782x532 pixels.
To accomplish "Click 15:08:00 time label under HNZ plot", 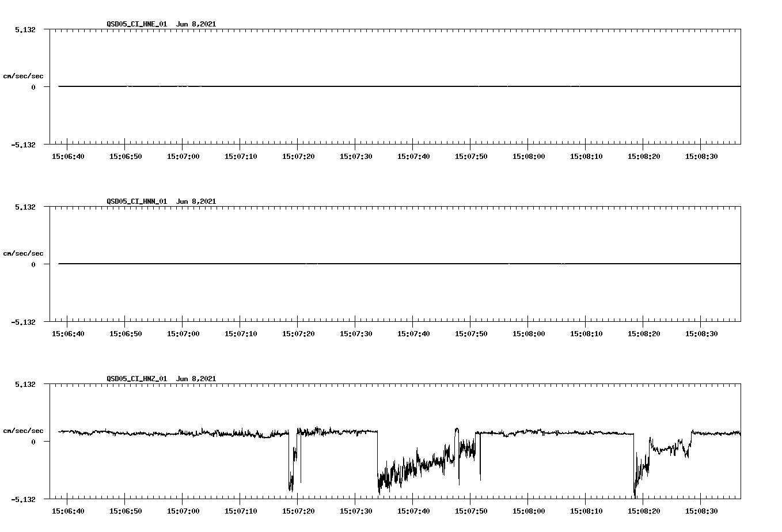I will pyautogui.click(x=529, y=511).
